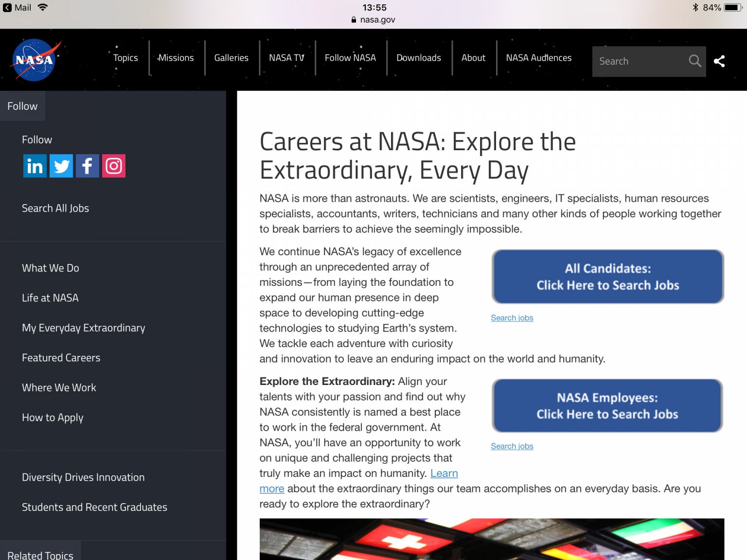747x560 pixels.
Task: Open Diversity Drives Innovation link
Action: coord(83,477)
